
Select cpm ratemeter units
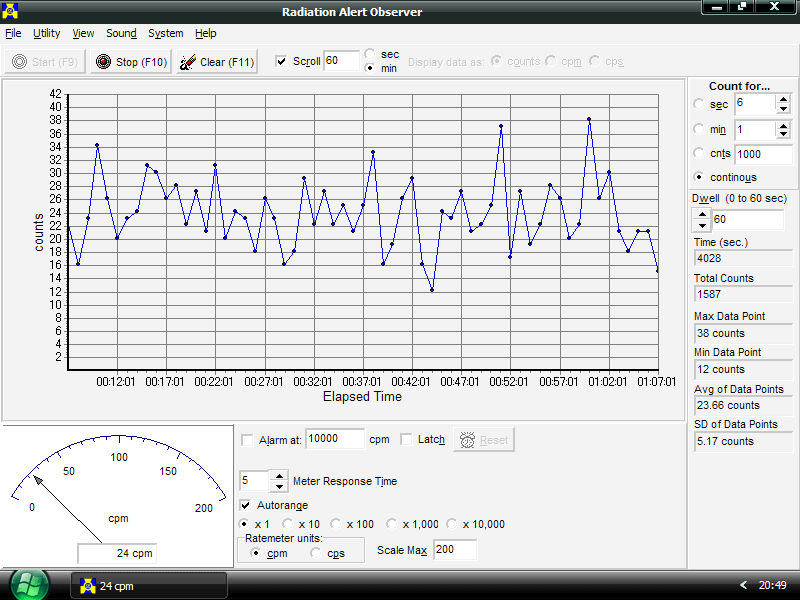click(256, 553)
